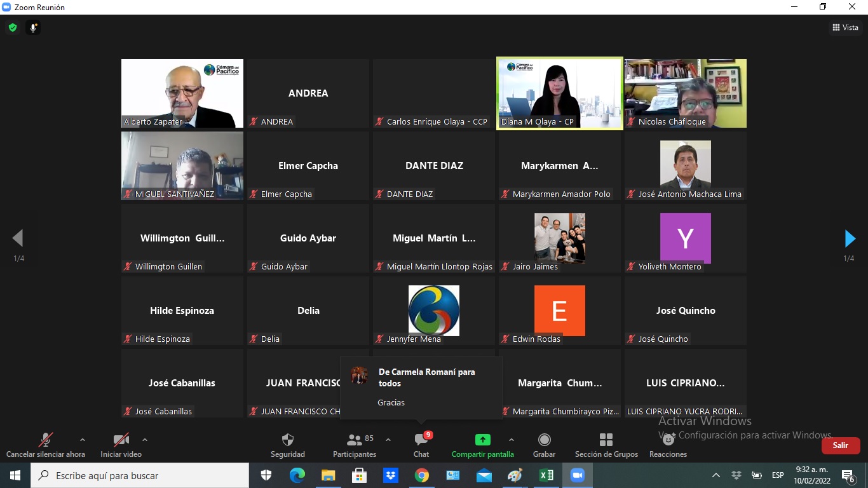Show hidden system tray icons
Viewport: 868px width, 488px height.
click(x=716, y=475)
